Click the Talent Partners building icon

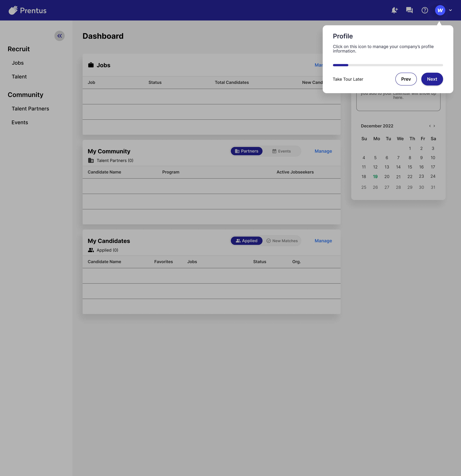coord(91,160)
